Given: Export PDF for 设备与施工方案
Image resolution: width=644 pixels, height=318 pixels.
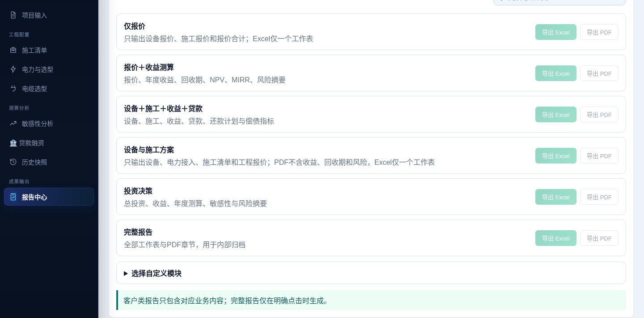Looking at the screenshot, I should 599,156.
